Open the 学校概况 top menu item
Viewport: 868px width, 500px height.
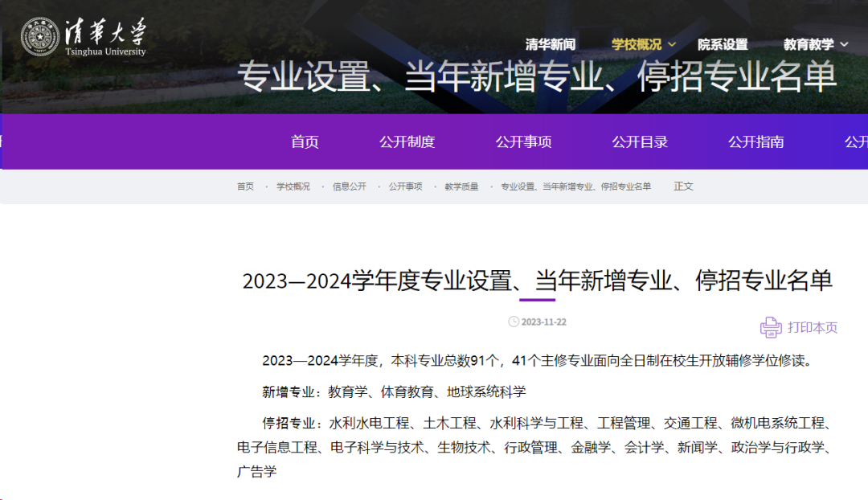[636, 44]
